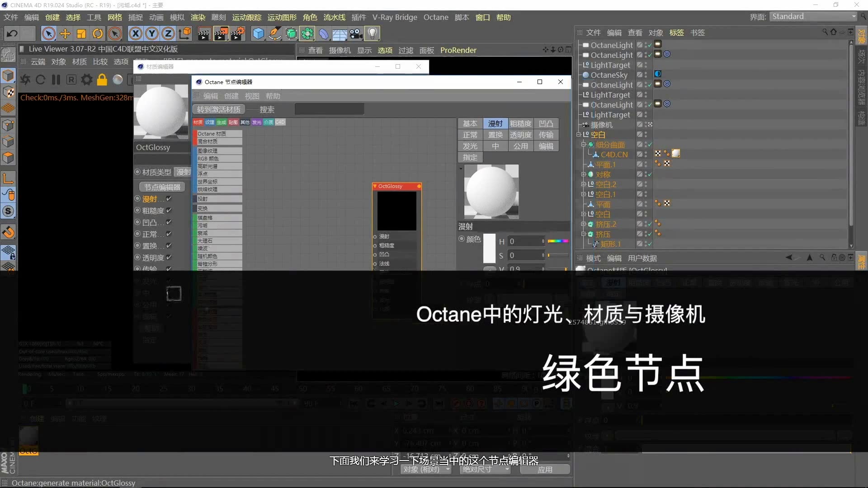The width and height of the screenshot is (868, 488).
Task: Switch to the 基本 tab in node editor
Action: tap(470, 124)
